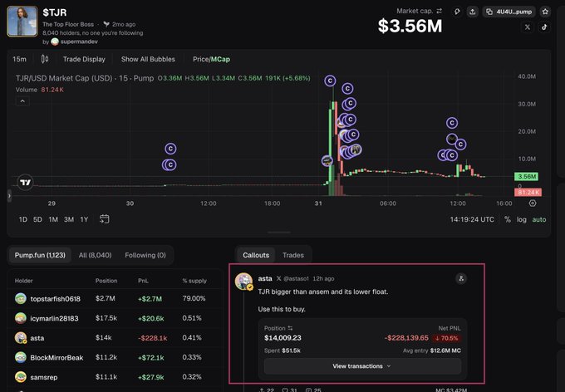Image resolution: width=565 pixels, height=392 pixels.
Task: Click the 79.00% supply value
Action: pyautogui.click(x=194, y=298)
